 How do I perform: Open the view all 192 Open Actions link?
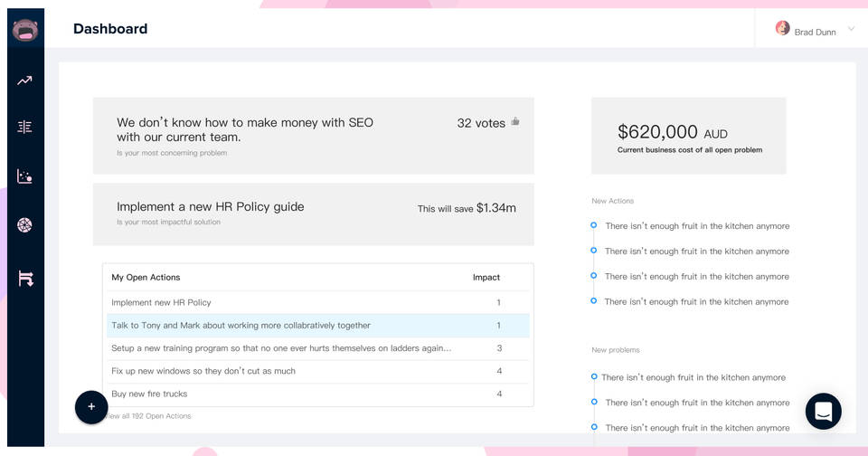[150, 416]
